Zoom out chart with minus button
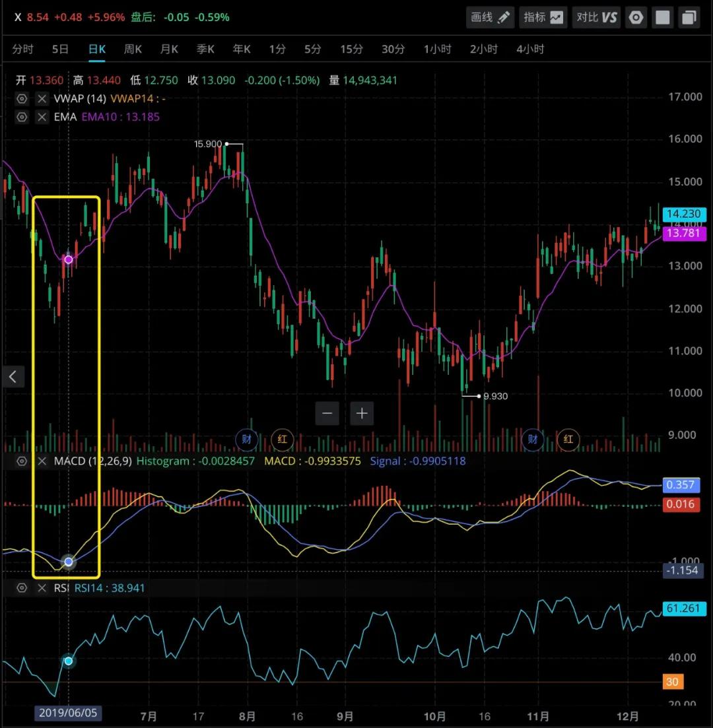 tap(327, 414)
